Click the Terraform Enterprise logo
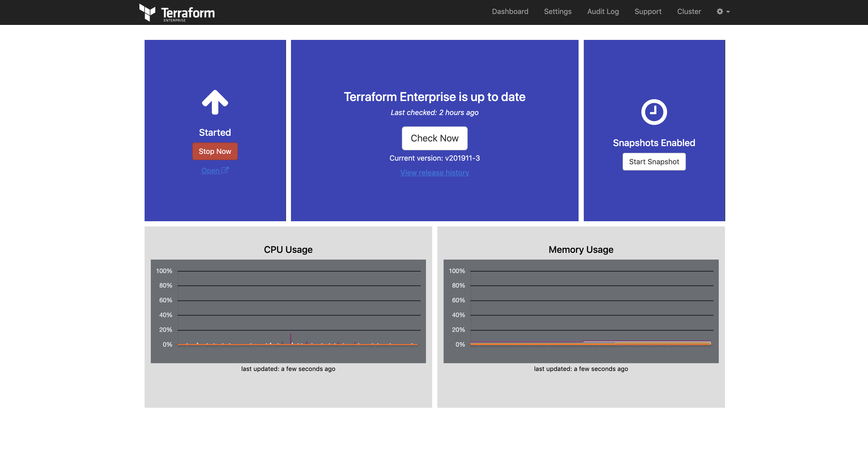The image size is (868, 472). click(177, 12)
